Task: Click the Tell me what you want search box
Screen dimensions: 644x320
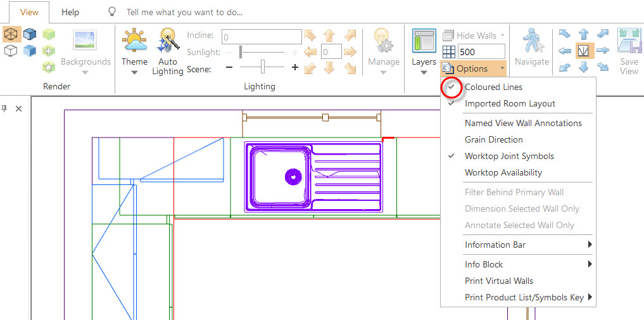Action: pos(184,12)
